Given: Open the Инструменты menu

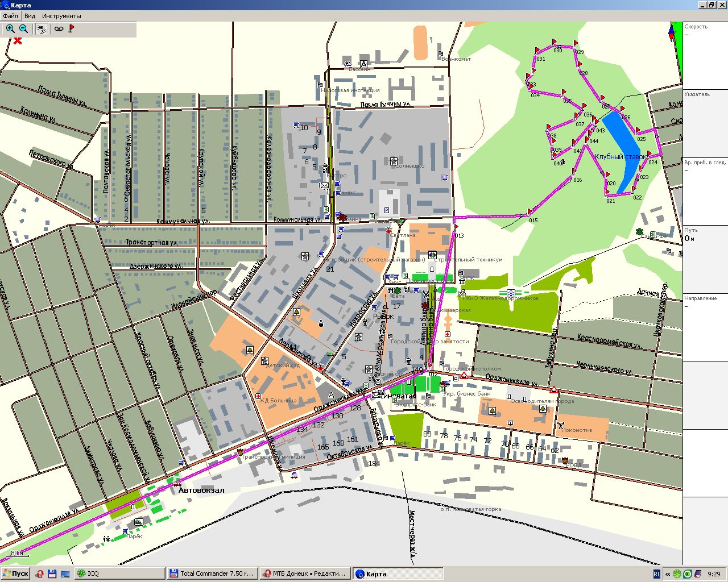Looking at the screenshot, I should pos(61,16).
